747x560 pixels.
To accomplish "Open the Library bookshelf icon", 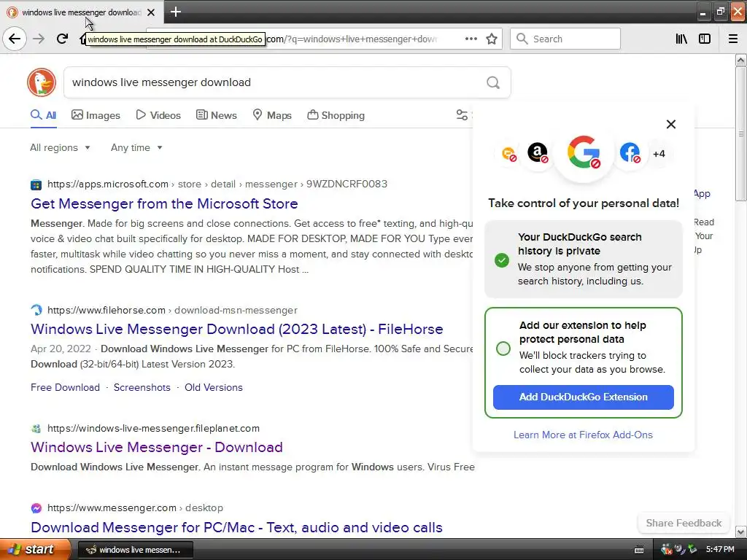I will 681,39.
